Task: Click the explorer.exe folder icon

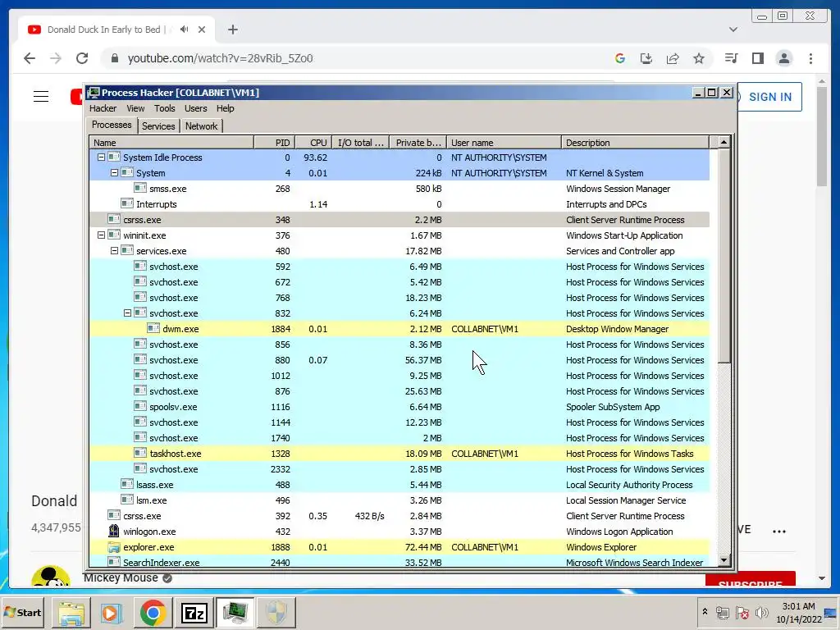Action: tap(113, 547)
